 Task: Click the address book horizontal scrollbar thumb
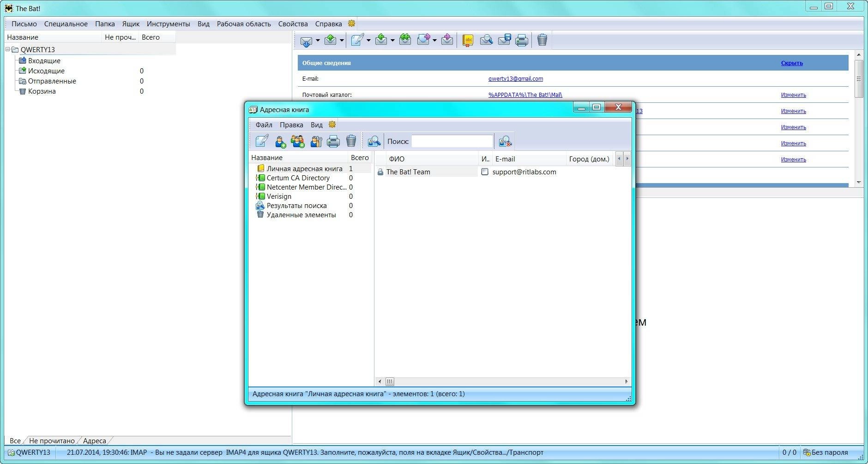pos(390,381)
